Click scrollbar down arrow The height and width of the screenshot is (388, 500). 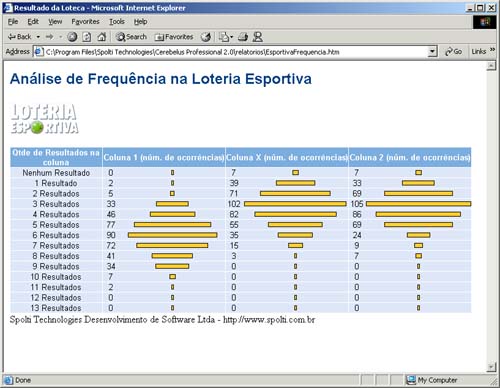click(491, 367)
